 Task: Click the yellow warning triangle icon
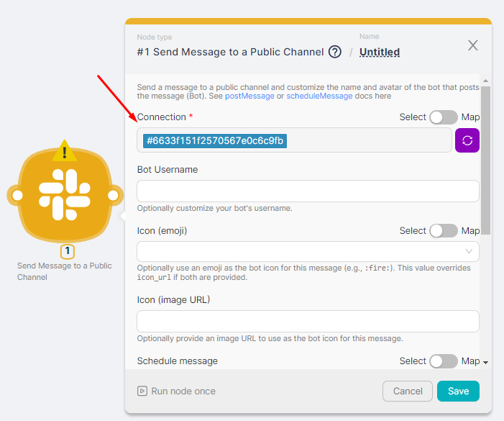[x=65, y=151]
